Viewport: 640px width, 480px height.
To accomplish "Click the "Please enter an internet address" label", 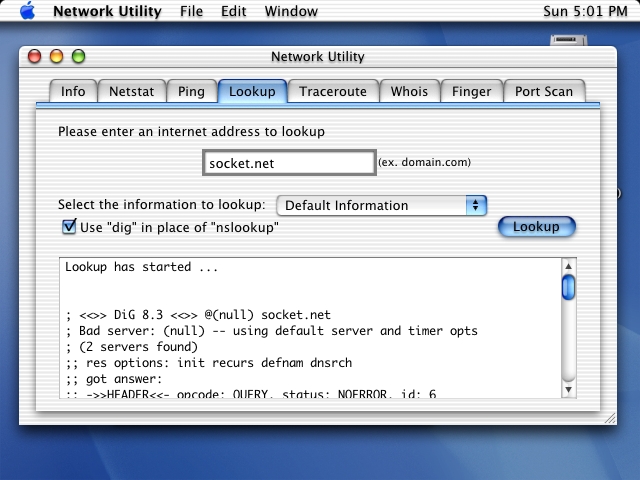I will pyautogui.click(x=191, y=131).
